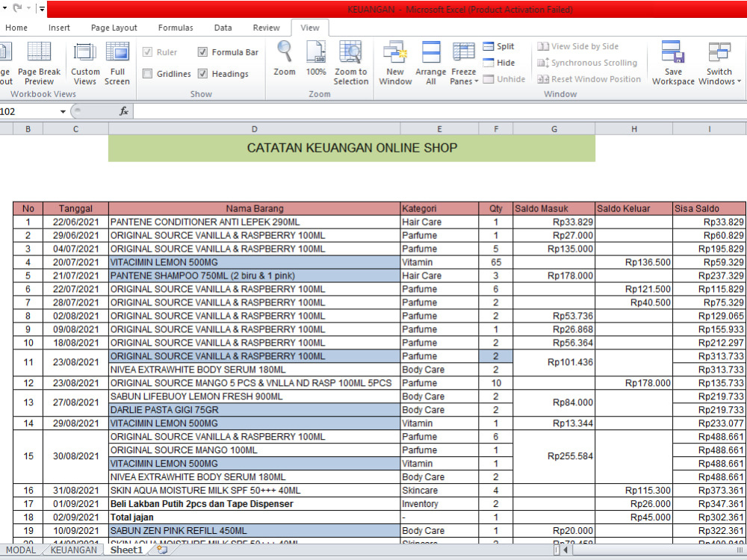Screen dimensions: 747x560
Task: Select the Inventory category cell
Action: point(439,504)
